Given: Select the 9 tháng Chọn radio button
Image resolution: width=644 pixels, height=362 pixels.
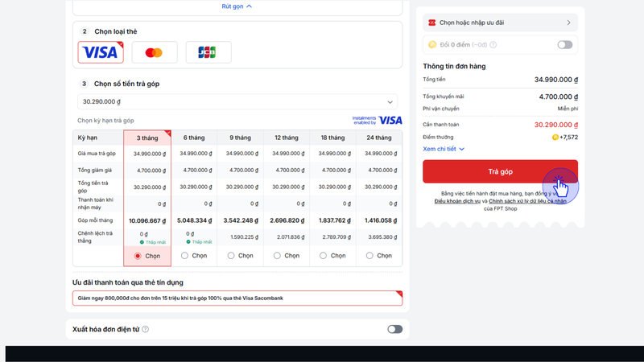Looking at the screenshot, I should point(231,256).
